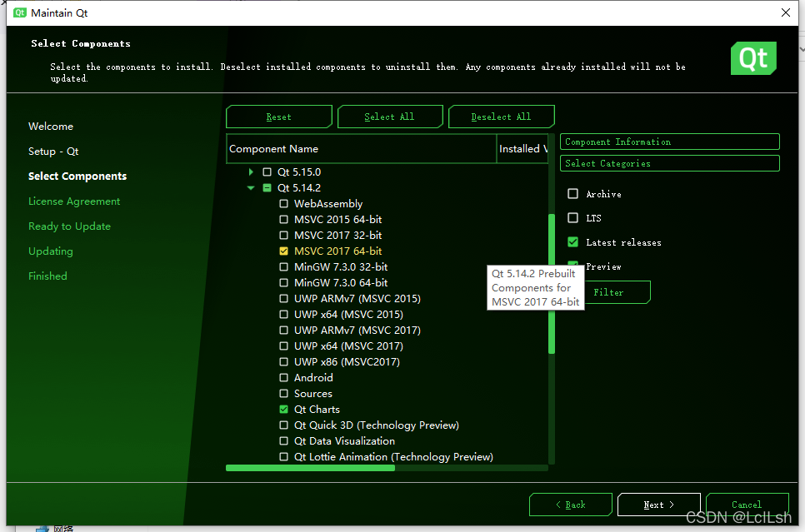Screen dimensions: 805x532
Task: Click the large green Qt logo
Action: click(x=753, y=58)
